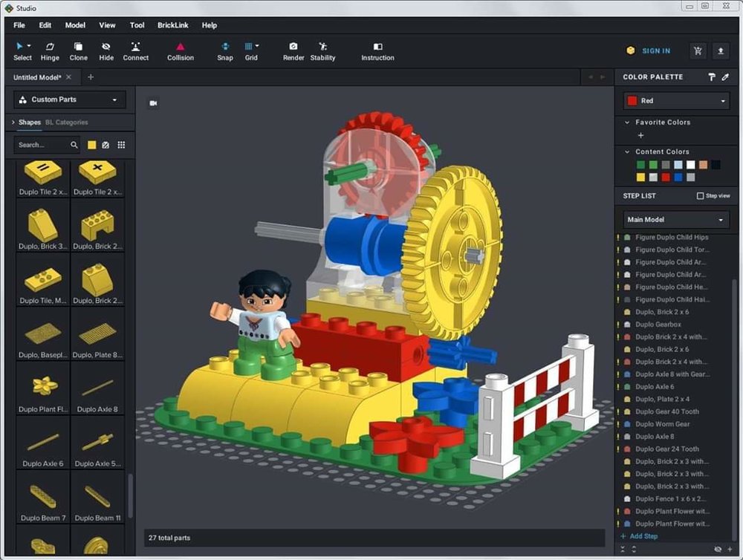Open the Main Model dropdown
Viewport: 743px width, 560px height.
click(675, 219)
